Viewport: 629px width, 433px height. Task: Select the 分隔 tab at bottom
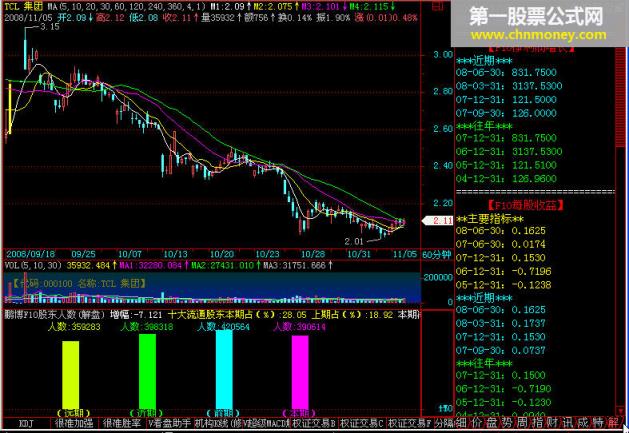tap(444, 423)
